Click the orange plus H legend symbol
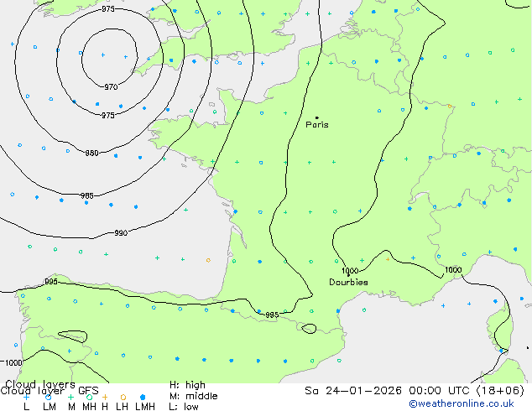 click(x=105, y=397)
